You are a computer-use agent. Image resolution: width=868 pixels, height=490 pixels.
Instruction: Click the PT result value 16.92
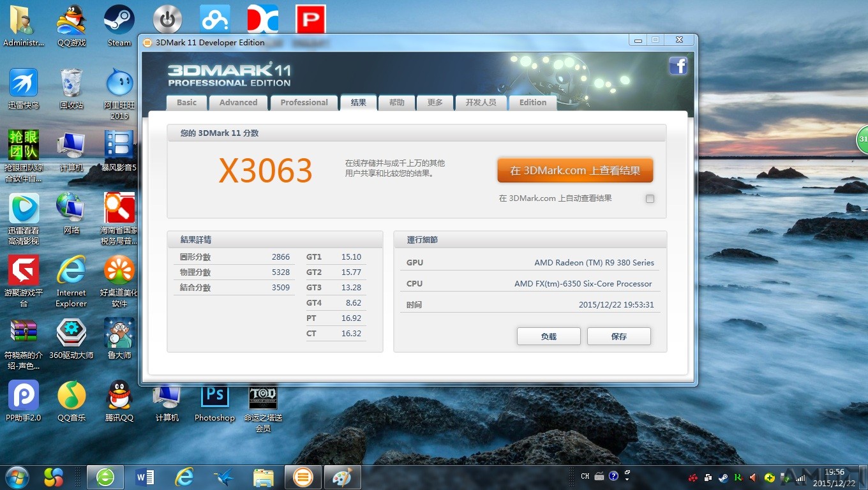351,318
